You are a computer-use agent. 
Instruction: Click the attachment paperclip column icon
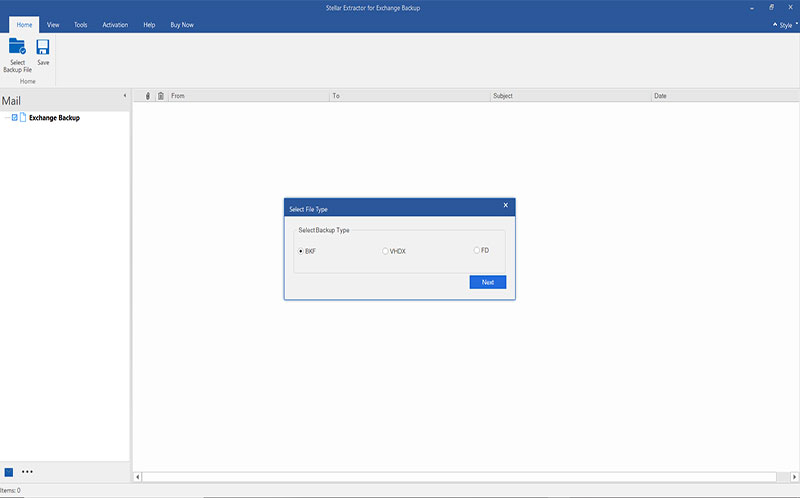point(148,96)
